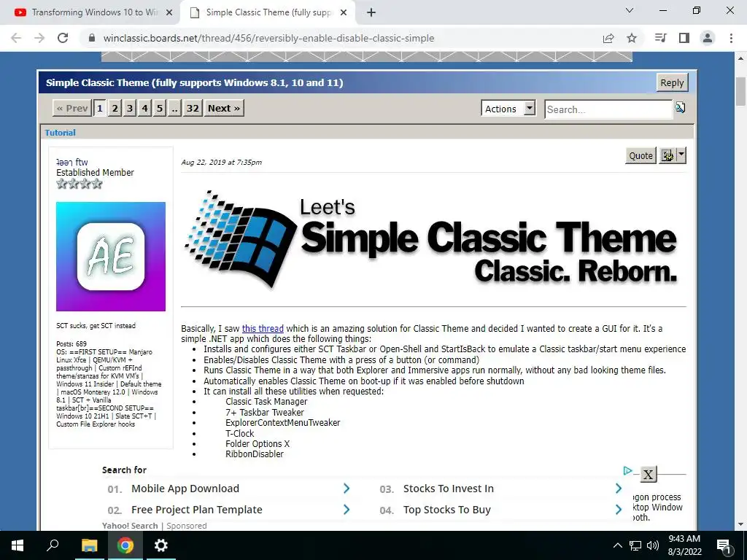The height and width of the screenshot is (560, 747).
Task: Open the Actions dropdown
Action: point(508,109)
